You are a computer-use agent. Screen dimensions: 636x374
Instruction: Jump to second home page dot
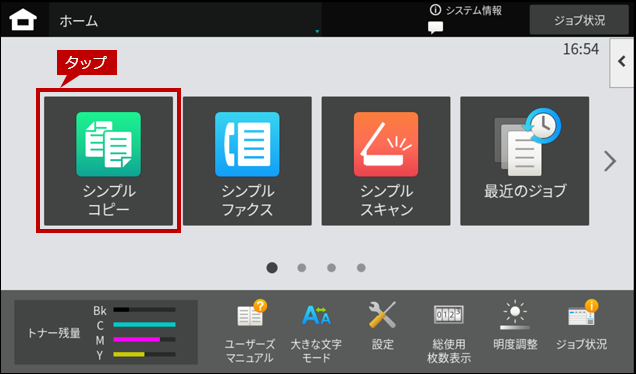coord(301,268)
